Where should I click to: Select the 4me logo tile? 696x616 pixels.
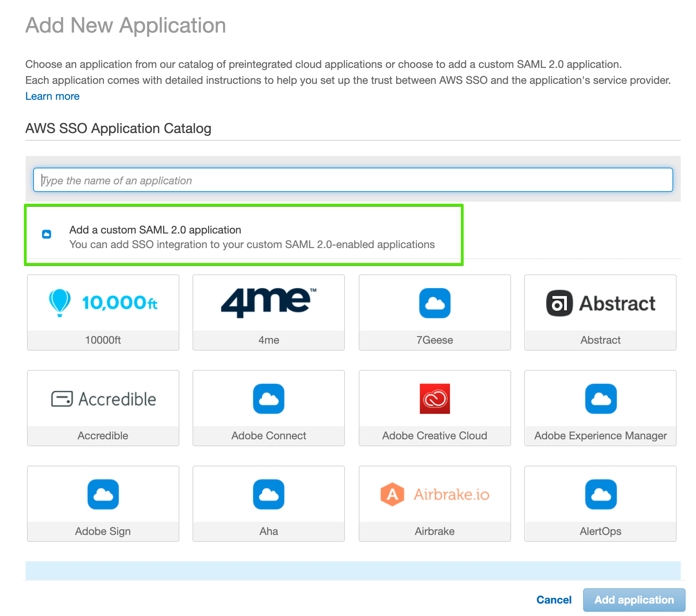point(269,303)
